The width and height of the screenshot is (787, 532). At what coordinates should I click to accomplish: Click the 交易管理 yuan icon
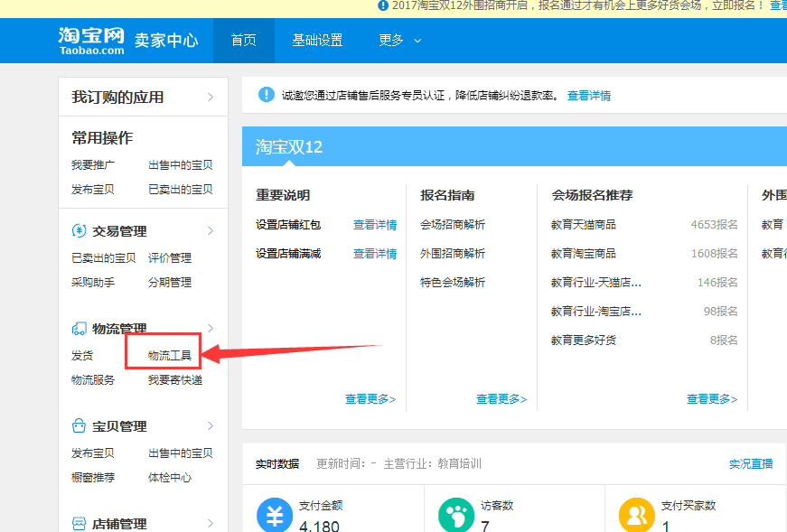pos(79,231)
